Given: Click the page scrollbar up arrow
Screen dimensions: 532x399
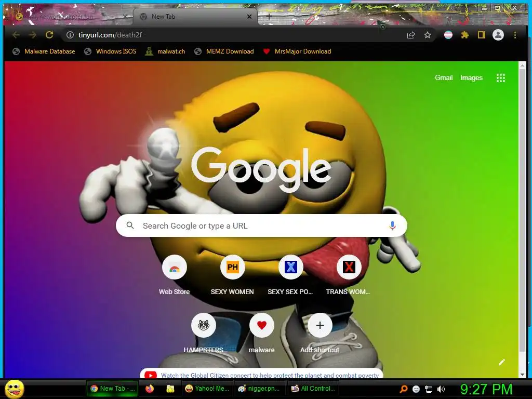Looking at the screenshot, I should click(x=522, y=65).
